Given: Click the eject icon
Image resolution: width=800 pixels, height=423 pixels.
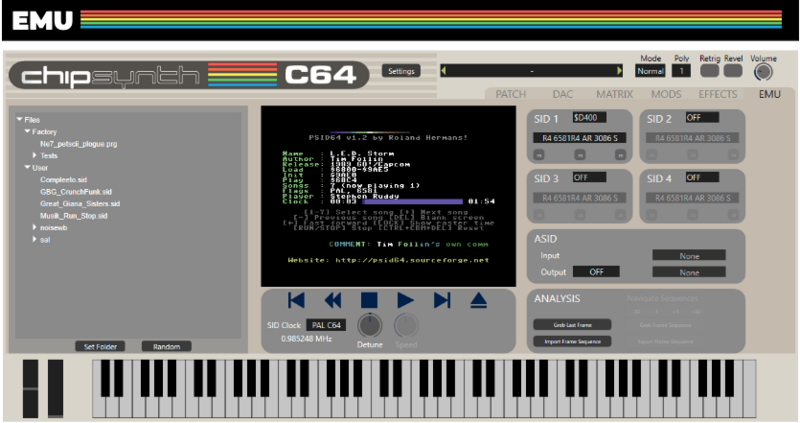Looking at the screenshot, I should (478, 301).
